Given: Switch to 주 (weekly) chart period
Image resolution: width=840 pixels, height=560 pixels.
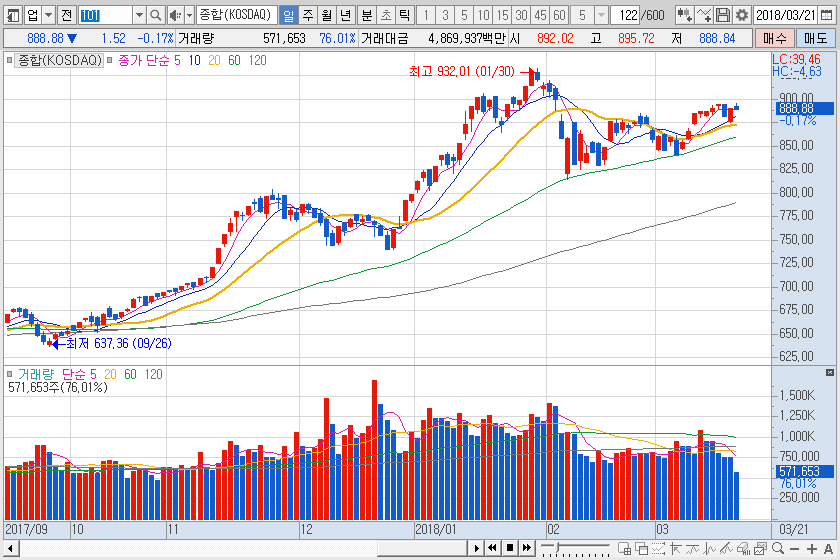Looking at the screenshot, I should coord(307,15).
